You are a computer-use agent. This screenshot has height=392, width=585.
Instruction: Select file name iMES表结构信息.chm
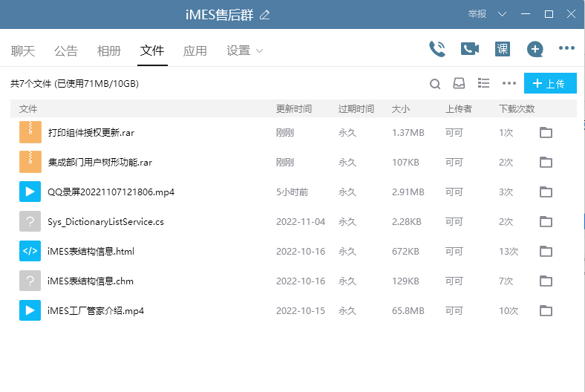(x=91, y=281)
